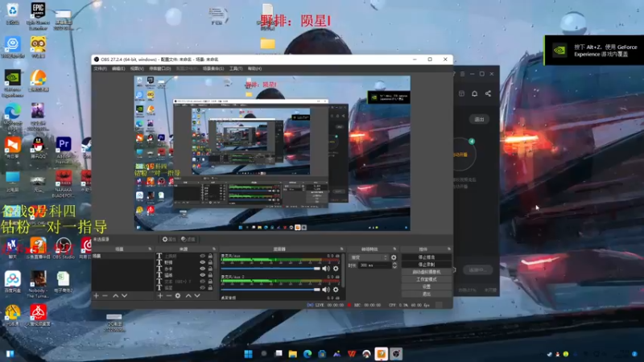
Task: Open 文件(F) menu in OBS
Action: [x=100, y=68]
